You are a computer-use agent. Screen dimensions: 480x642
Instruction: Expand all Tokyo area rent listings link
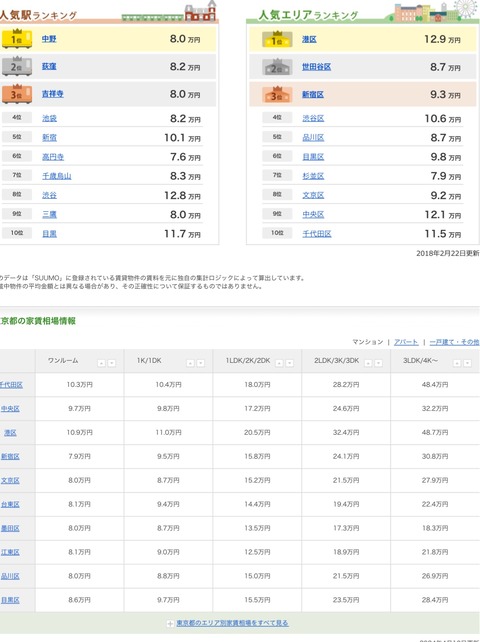pos(232,623)
